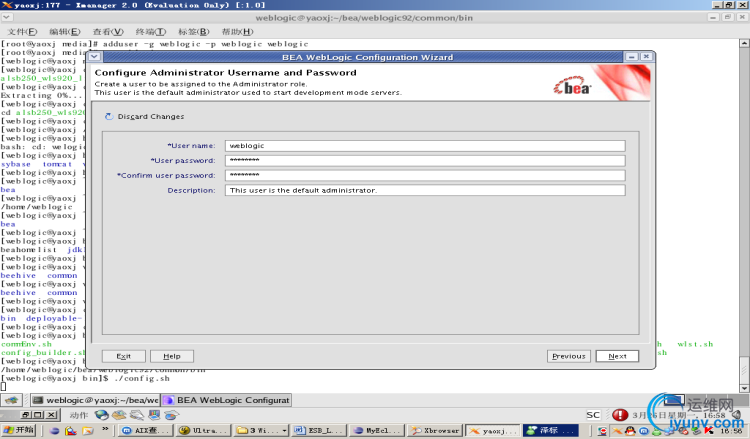
Task: Focus the Description field
Action: (x=425, y=190)
